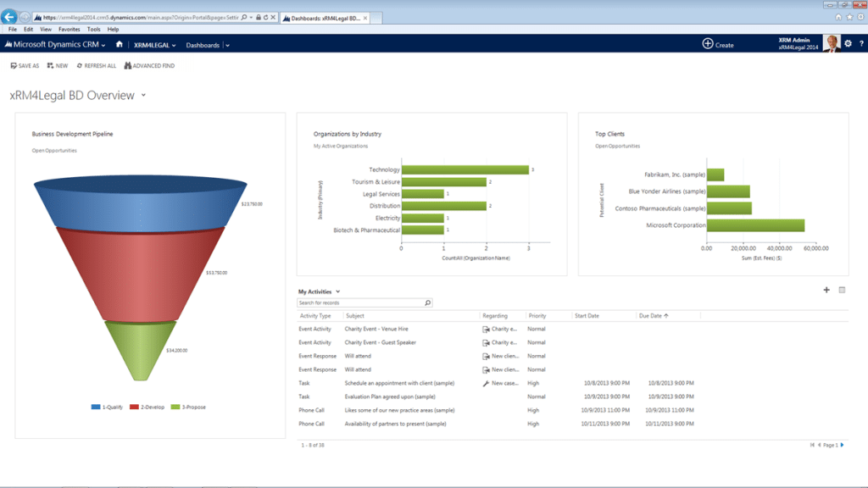Screen dimensions: 868x488
Task: Click the address bar stop X icon
Action: [x=273, y=18]
